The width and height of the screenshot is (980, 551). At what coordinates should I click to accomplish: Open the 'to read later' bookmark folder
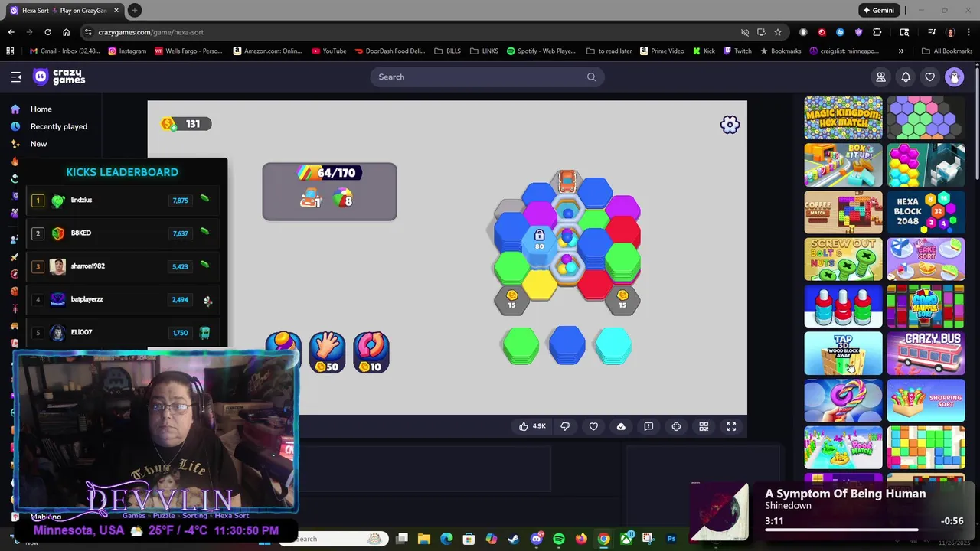(609, 51)
